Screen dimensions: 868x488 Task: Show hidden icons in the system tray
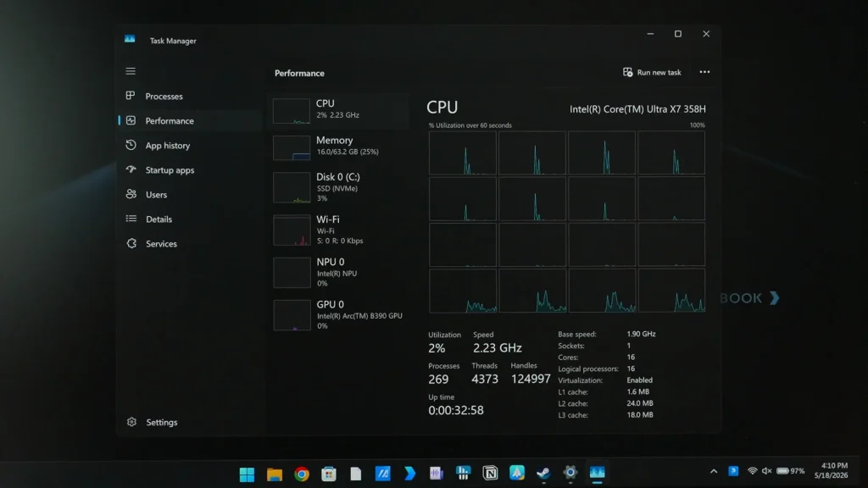pos(714,471)
